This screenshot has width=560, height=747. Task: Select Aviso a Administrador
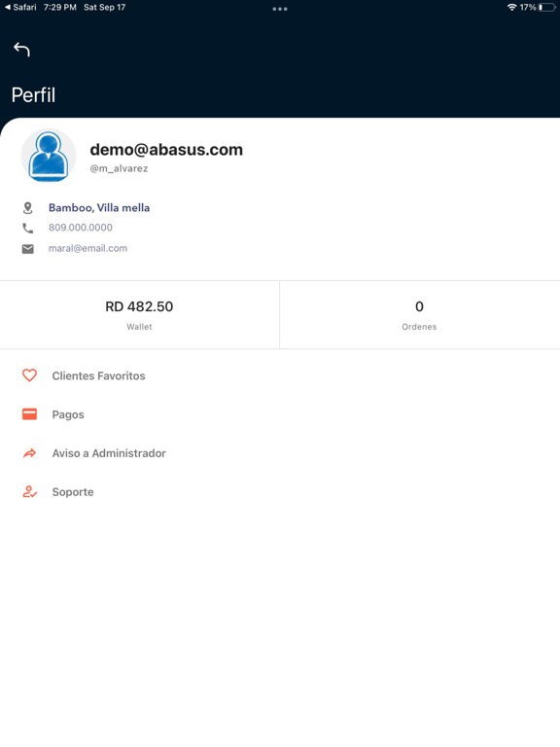[109, 453]
